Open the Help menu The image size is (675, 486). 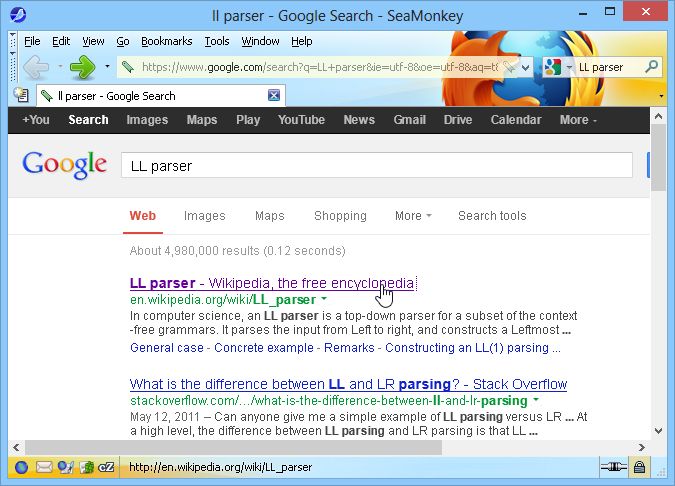(302, 41)
